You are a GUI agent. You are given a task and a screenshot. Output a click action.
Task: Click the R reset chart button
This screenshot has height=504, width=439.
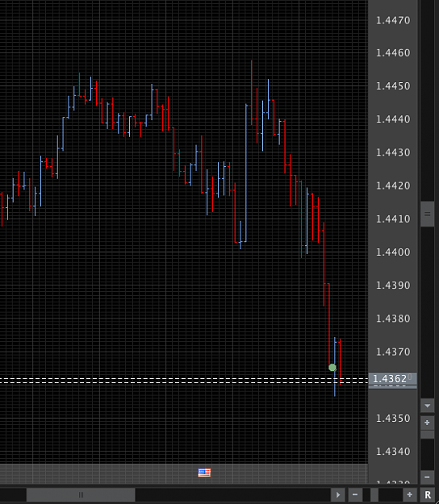coord(428,494)
